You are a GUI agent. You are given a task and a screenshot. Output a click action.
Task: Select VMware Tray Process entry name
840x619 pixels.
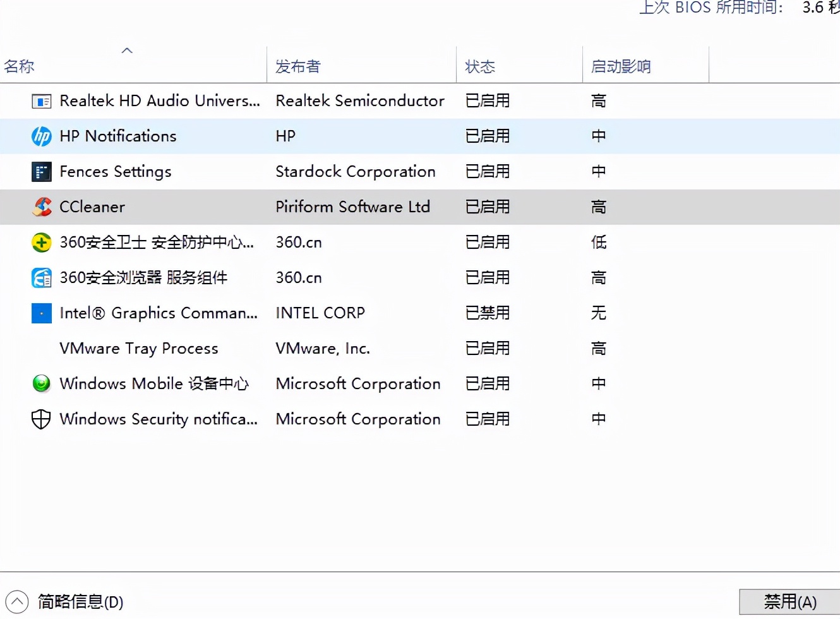pyautogui.click(x=139, y=349)
